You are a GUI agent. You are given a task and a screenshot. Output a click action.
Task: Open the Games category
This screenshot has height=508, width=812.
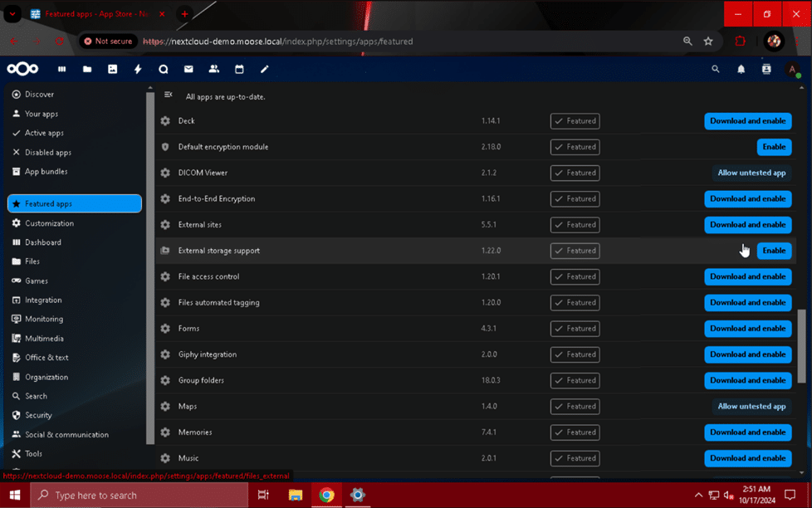[x=75, y=281]
